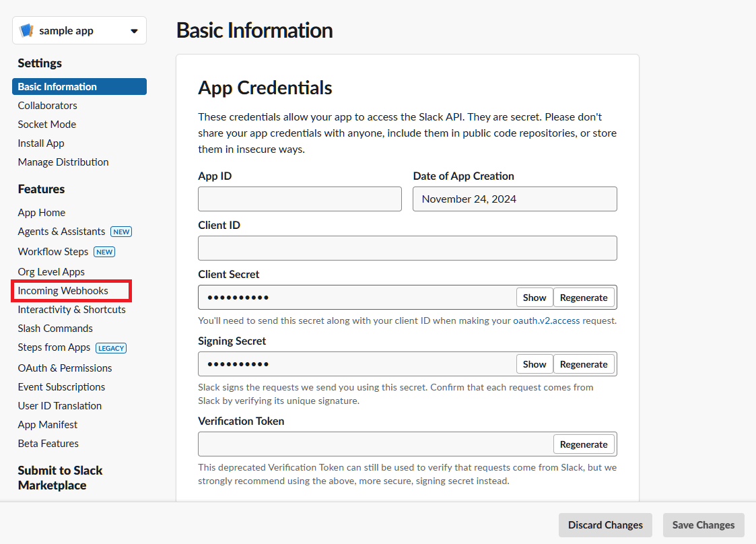The height and width of the screenshot is (544, 756).
Task: Open the oauth.v2.access link
Action: pos(546,320)
